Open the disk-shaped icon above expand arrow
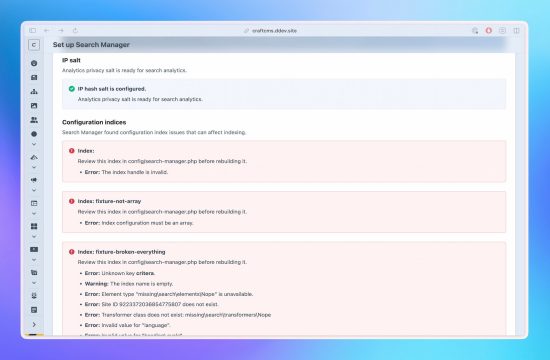550x360 pixels. (x=34, y=310)
